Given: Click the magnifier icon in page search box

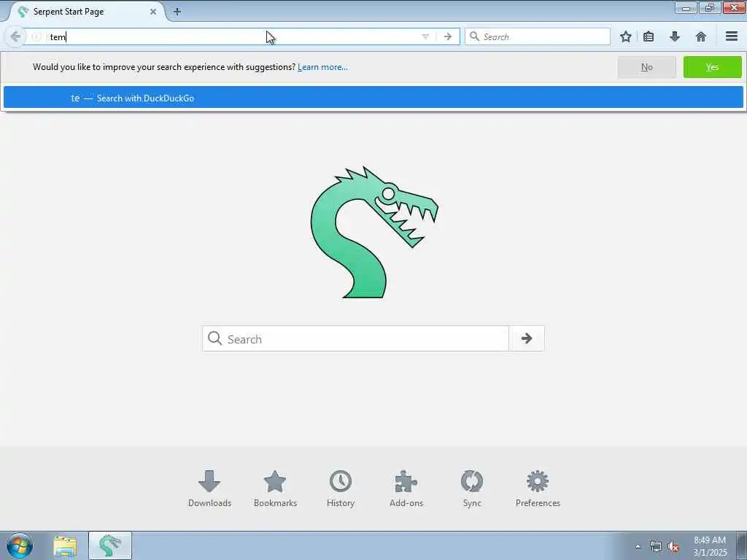Looking at the screenshot, I should click(215, 338).
